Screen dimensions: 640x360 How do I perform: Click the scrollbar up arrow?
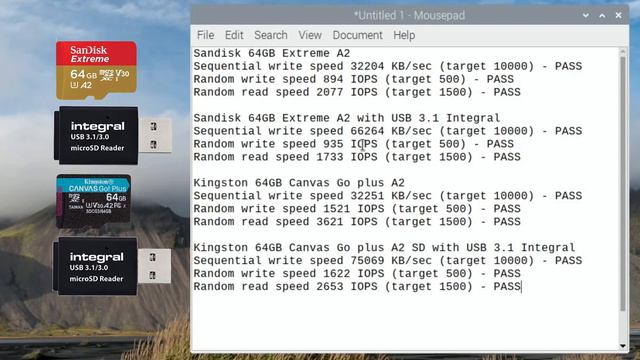623,51
